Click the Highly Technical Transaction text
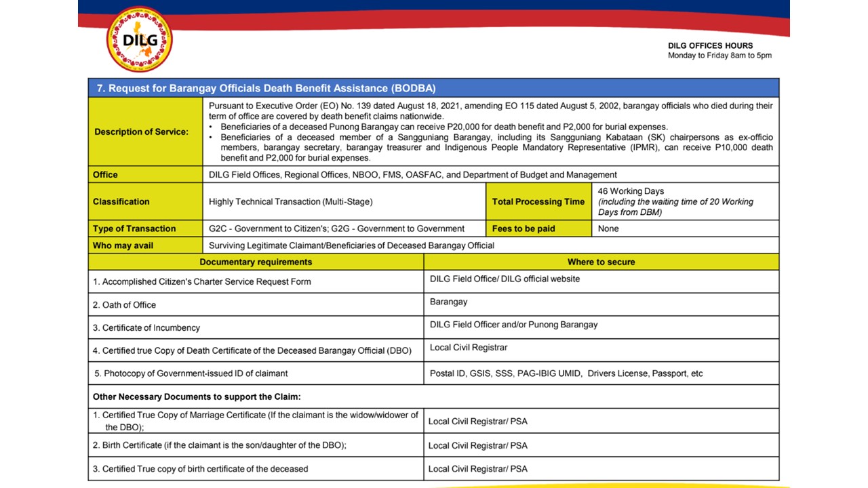The height and width of the screenshot is (488, 868). (x=290, y=201)
